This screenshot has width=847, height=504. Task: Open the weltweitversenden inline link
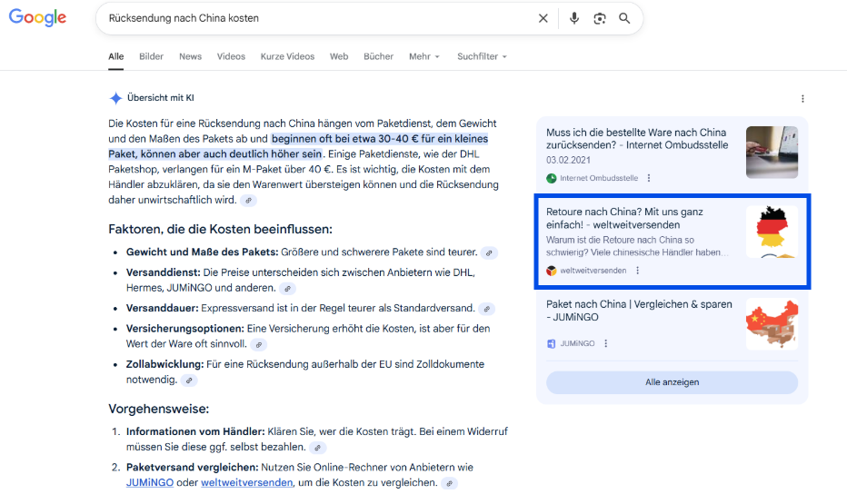pyautogui.click(x=247, y=482)
